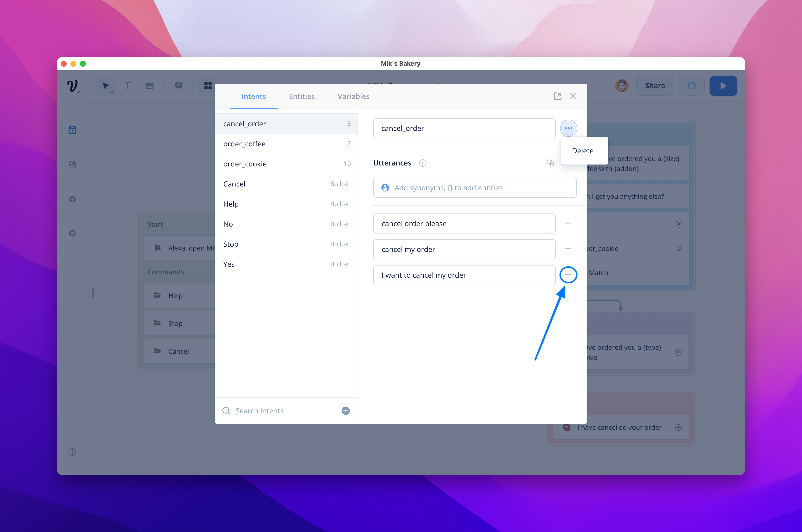Select the cursor pointer tool
The height and width of the screenshot is (532, 802).
(x=106, y=86)
